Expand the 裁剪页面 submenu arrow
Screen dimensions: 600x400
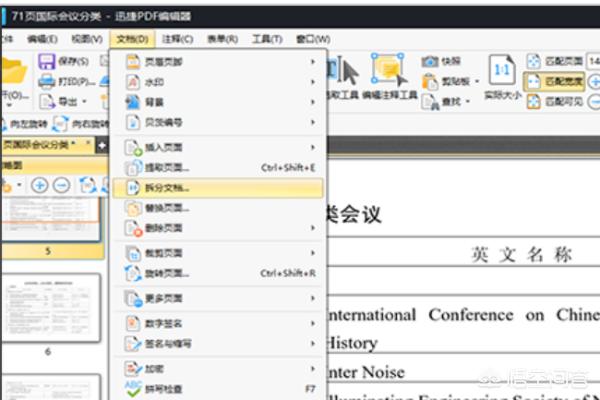(x=313, y=253)
